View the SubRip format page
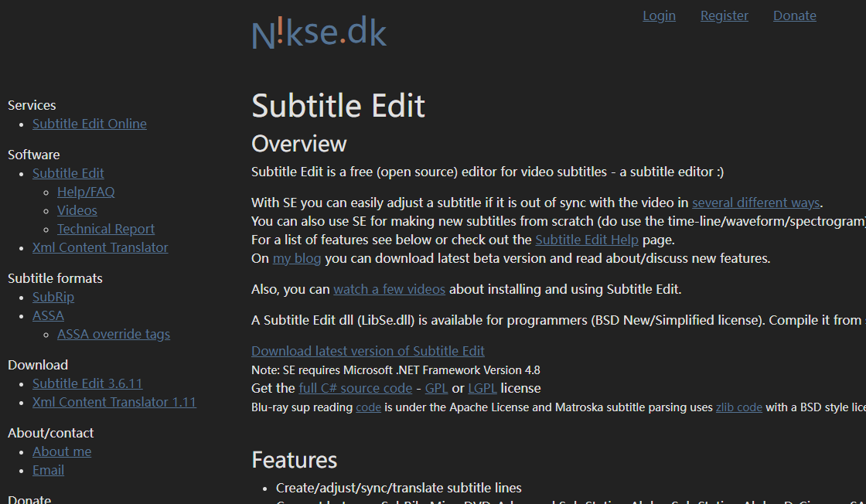 (53, 297)
